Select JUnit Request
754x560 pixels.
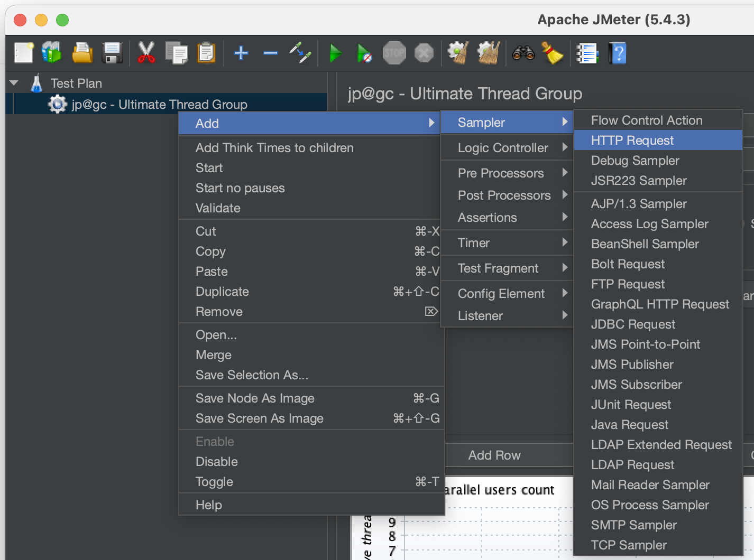(658, 405)
